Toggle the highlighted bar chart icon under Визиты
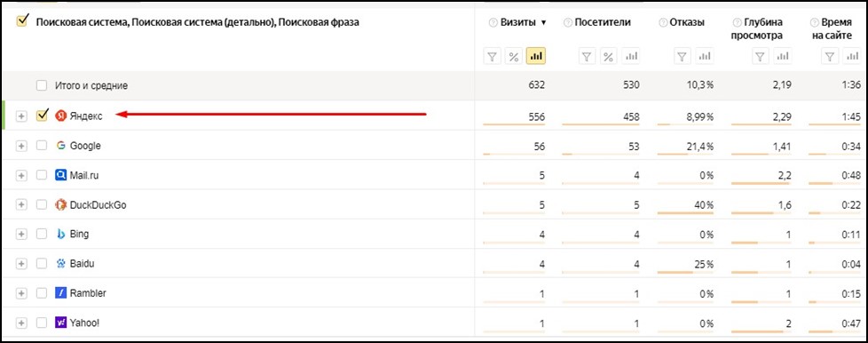 pyautogui.click(x=536, y=56)
